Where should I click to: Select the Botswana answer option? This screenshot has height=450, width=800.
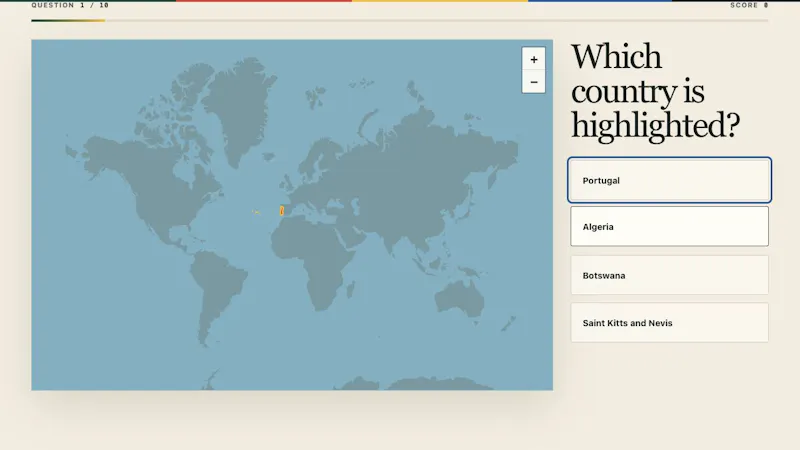[x=669, y=275]
